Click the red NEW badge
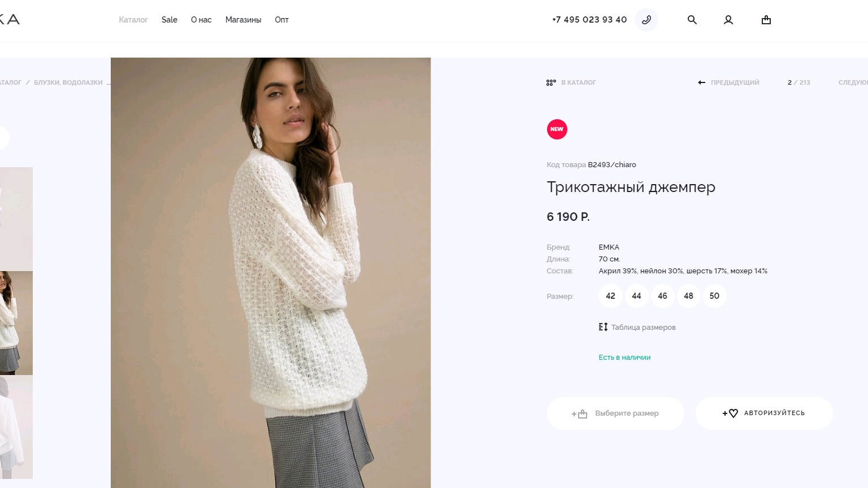 (x=557, y=129)
